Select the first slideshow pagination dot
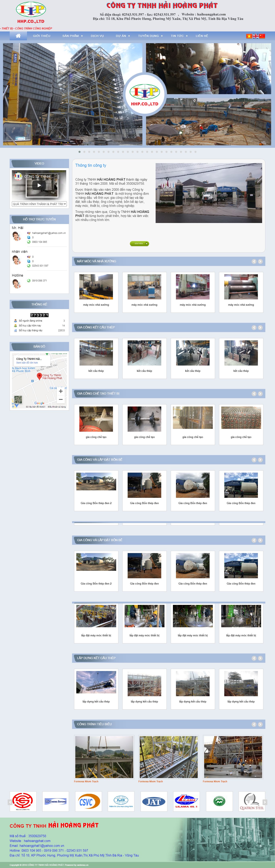Screen dimensions: 275x868 coord(80,152)
